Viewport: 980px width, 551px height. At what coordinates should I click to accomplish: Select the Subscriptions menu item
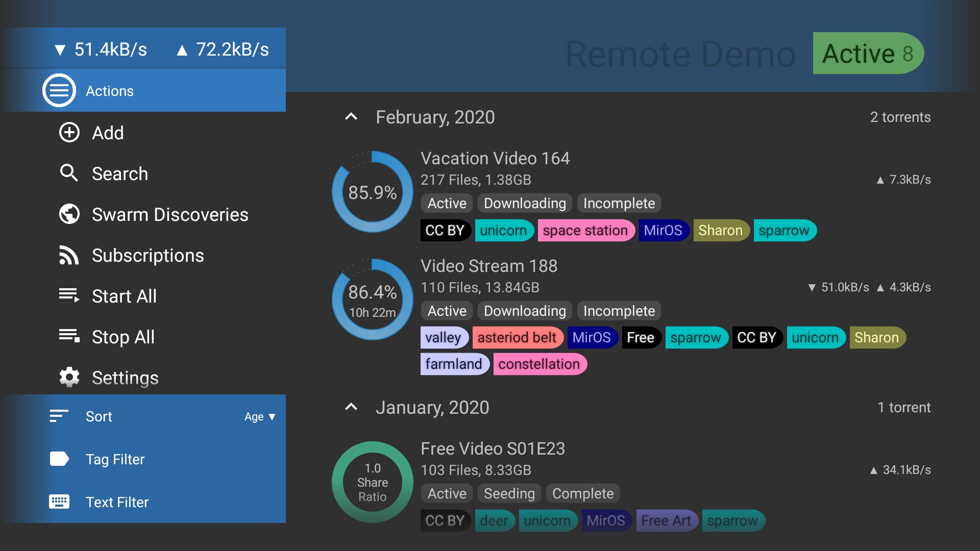(148, 255)
